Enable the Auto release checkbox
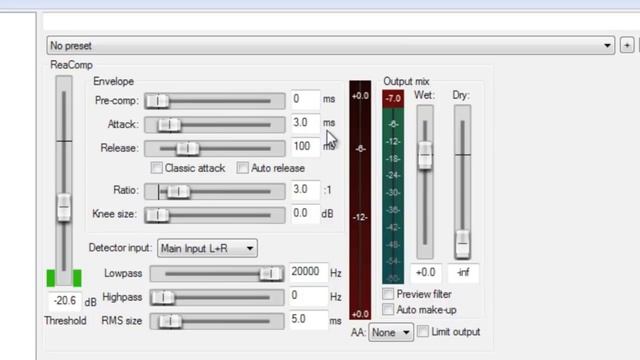The height and width of the screenshot is (360, 640). pyautogui.click(x=242, y=168)
